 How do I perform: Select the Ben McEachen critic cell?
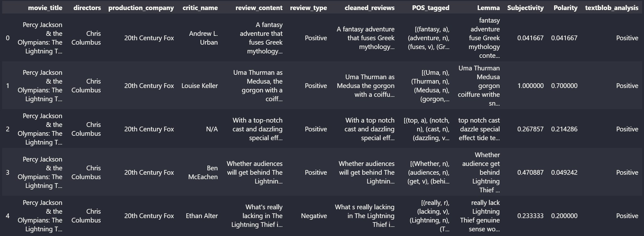pos(203,173)
